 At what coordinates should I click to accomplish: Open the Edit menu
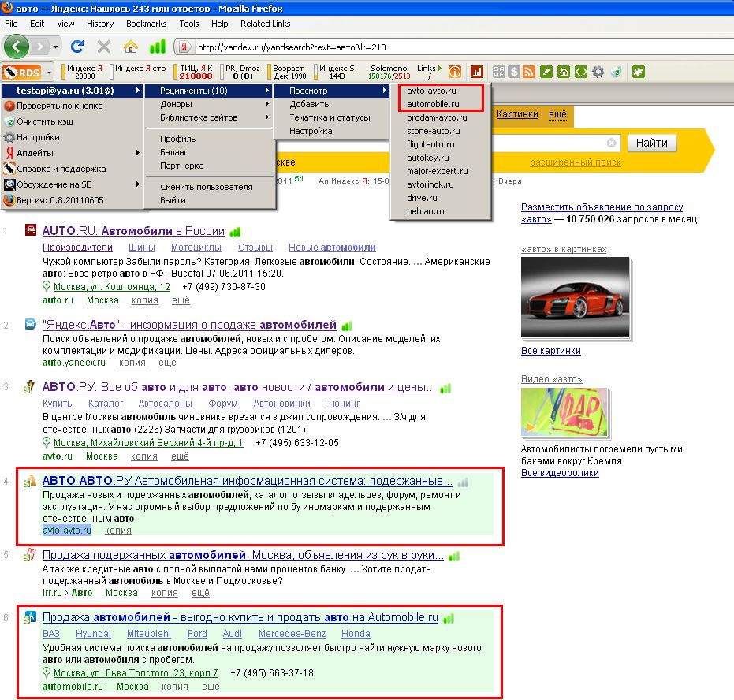click(37, 24)
